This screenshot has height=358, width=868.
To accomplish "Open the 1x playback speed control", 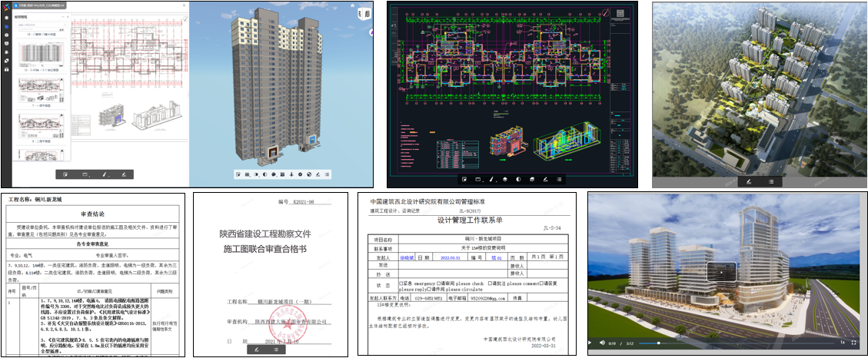I will 843,343.
